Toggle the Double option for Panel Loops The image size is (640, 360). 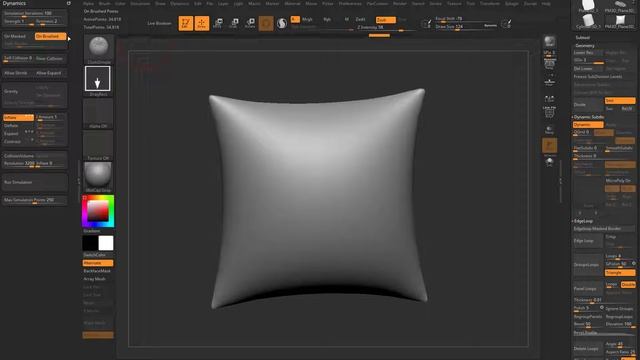(628, 284)
